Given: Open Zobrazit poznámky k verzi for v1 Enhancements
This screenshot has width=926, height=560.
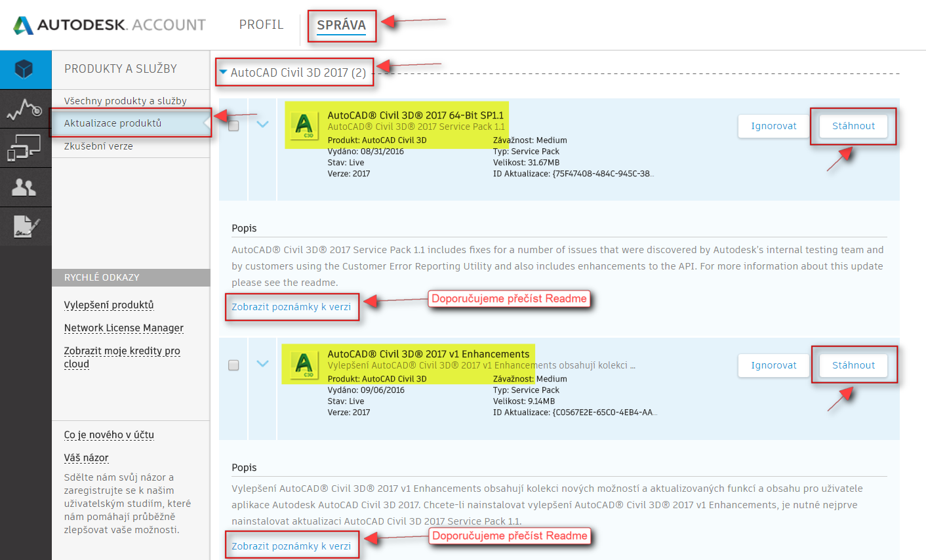Looking at the screenshot, I should [291, 546].
